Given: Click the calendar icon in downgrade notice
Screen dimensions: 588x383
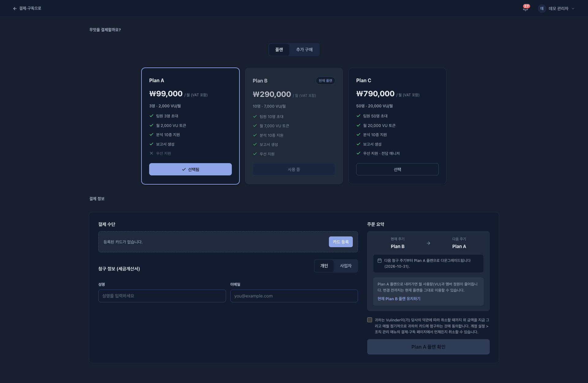Looking at the screenshot, I should pyautogui.click(x=379, y=261).
